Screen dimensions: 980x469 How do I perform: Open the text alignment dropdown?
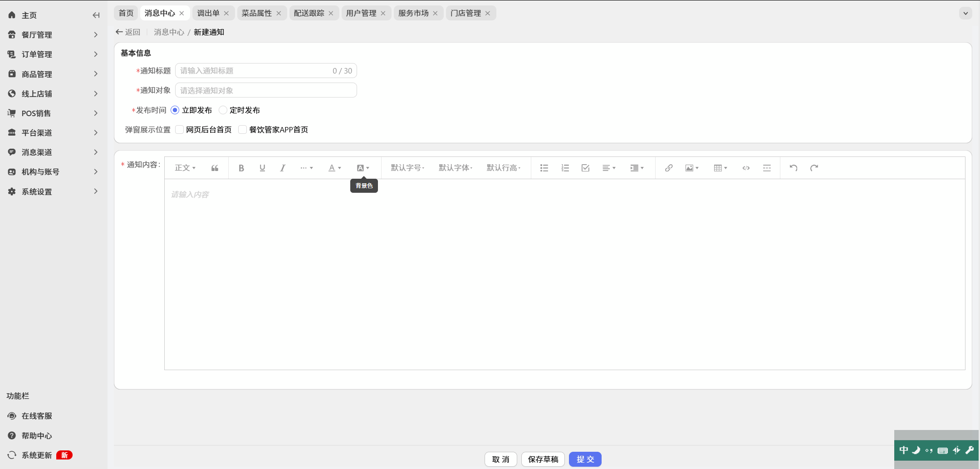(609, 168)
